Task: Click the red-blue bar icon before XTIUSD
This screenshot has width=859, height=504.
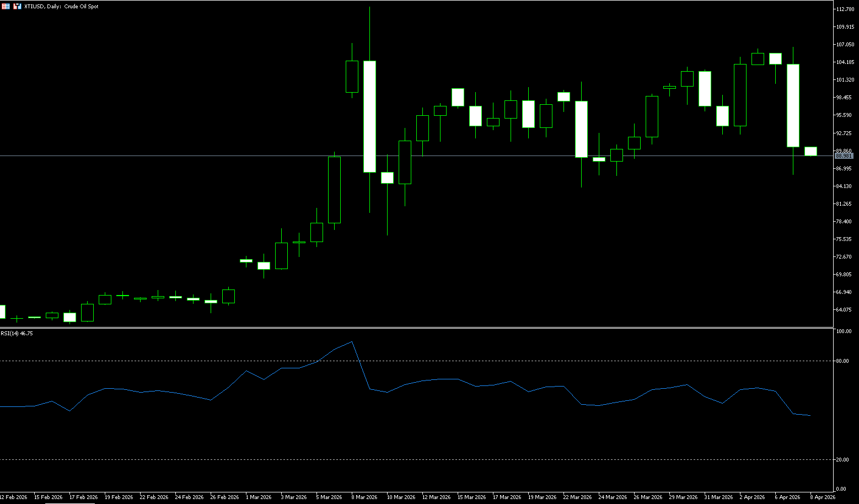Action: (x=17, y=6)
